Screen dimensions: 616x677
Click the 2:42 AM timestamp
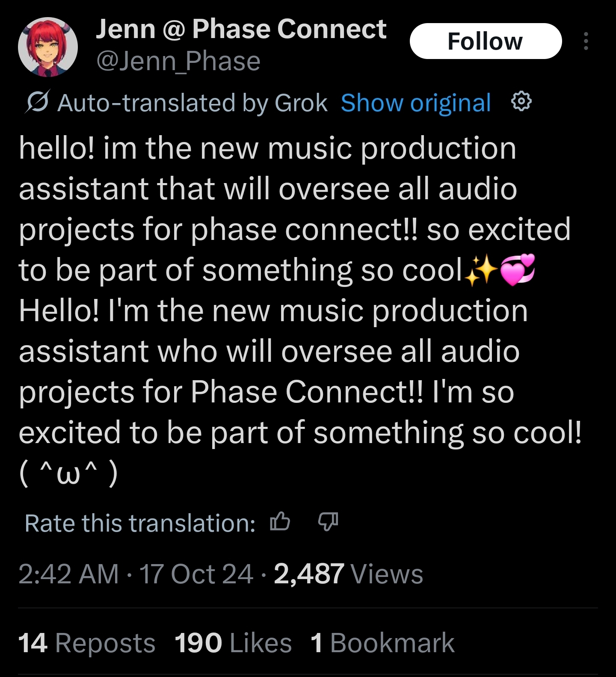click(68, 574)
